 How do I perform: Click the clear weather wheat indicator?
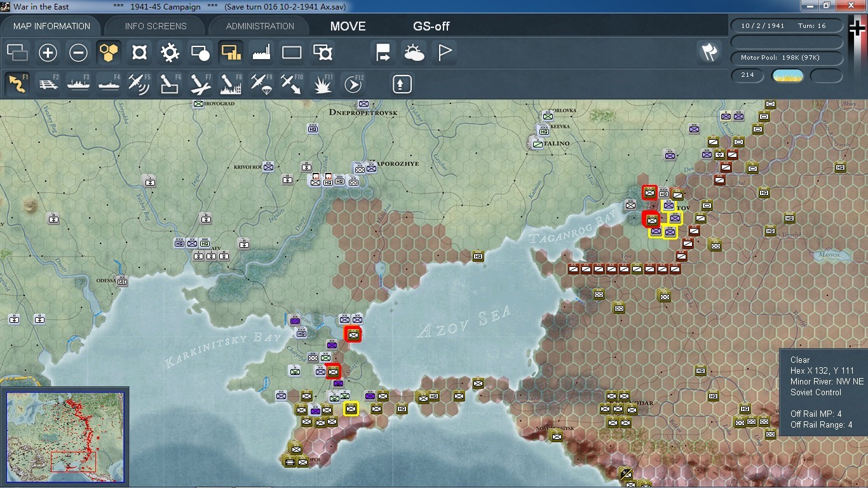coord(787,76)
